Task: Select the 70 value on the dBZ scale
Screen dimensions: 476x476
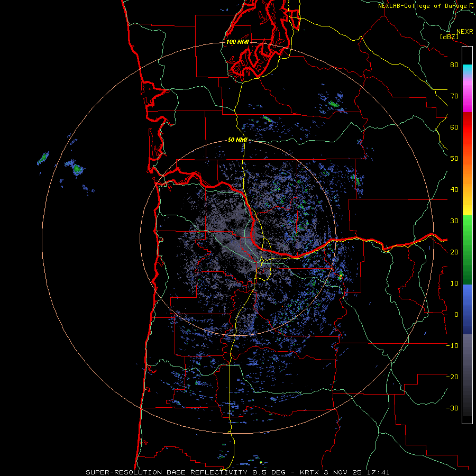Action: click(454, 96)
